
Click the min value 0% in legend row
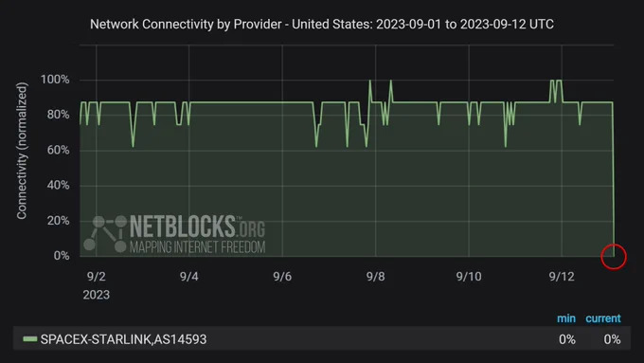566,339
